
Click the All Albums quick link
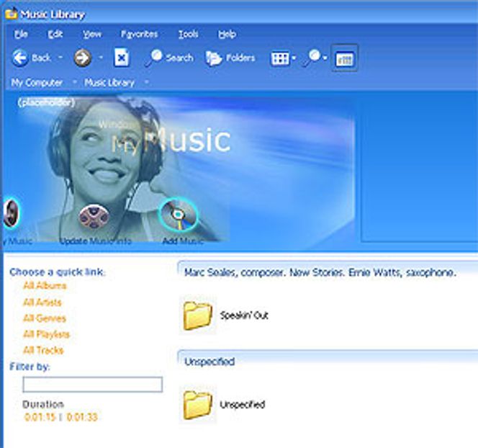click(x=45, y=286)
